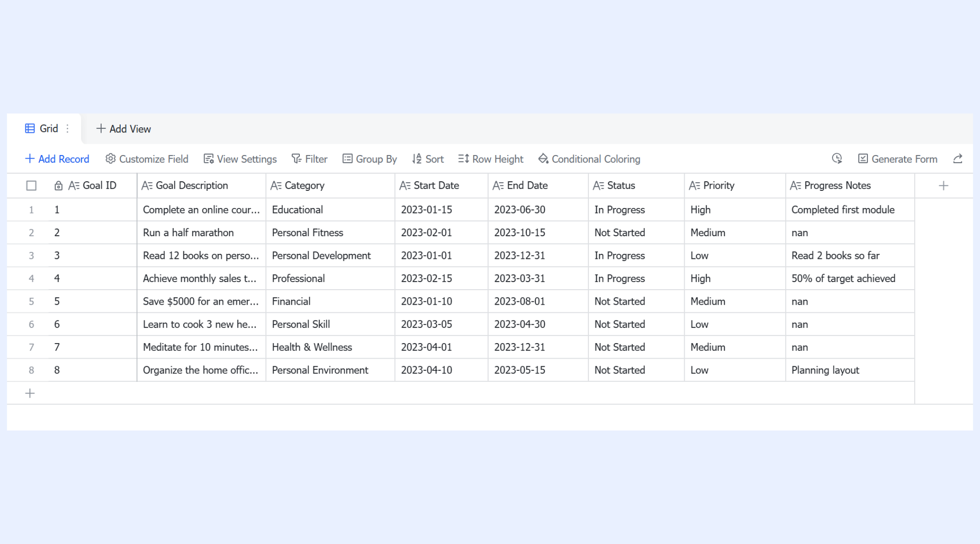Click 'Meditate for 10 minutes...' cell

[201, 347]
